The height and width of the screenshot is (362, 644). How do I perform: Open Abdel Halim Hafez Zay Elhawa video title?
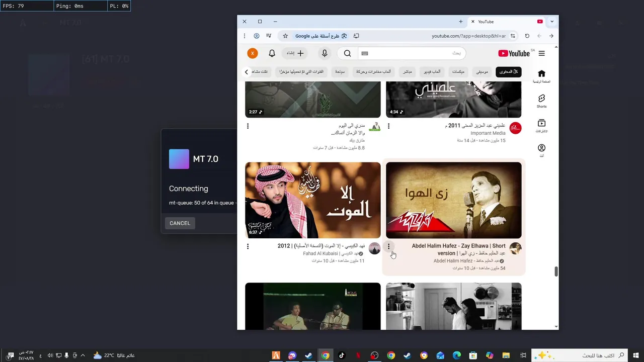point(458,249)
